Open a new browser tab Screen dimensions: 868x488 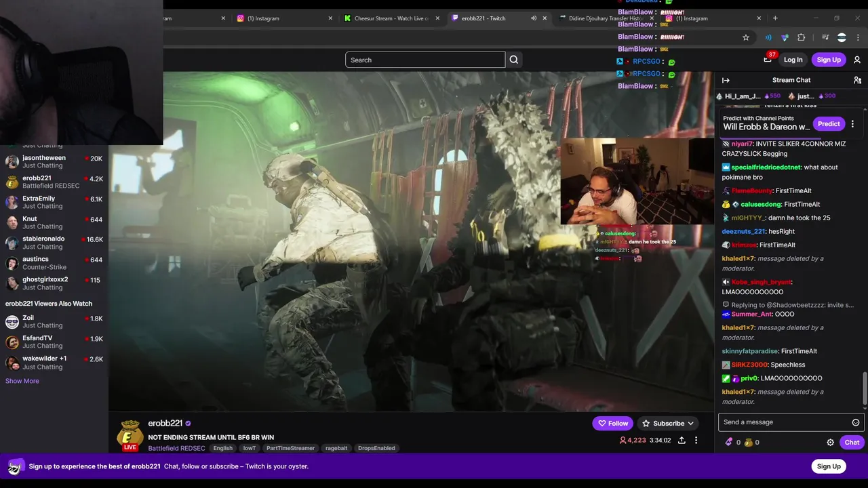pyautogui.click(x=775, y=18)
